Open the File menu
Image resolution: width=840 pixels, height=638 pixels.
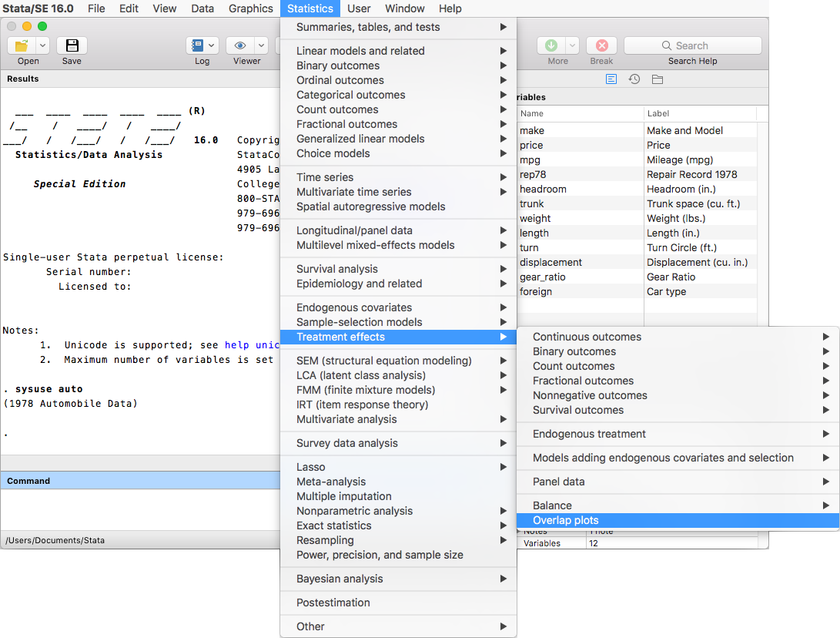(96, 8)
